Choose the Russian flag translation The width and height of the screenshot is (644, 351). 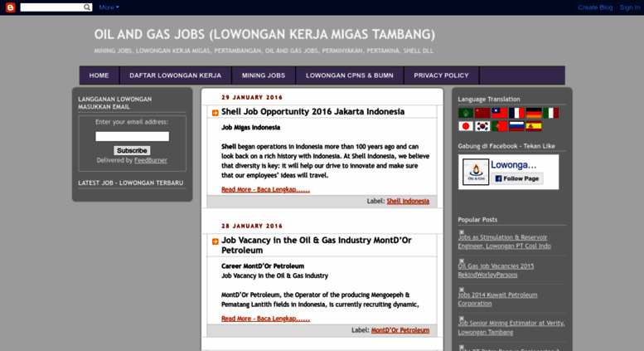[x=517, y=126]
